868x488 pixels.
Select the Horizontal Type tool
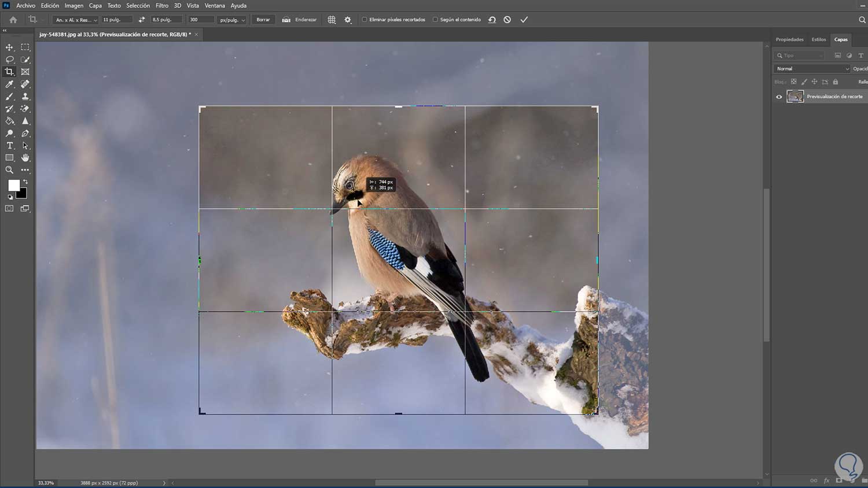(9, 146)
